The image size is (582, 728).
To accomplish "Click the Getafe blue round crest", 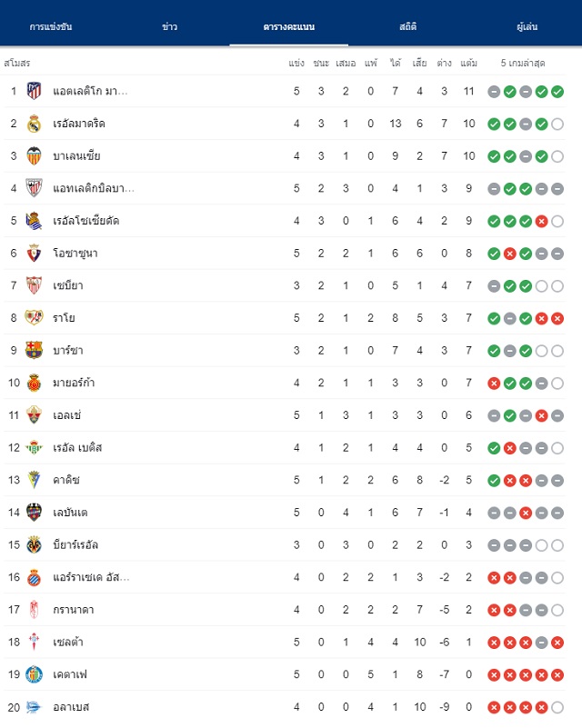I will click(x=34, y=674).
